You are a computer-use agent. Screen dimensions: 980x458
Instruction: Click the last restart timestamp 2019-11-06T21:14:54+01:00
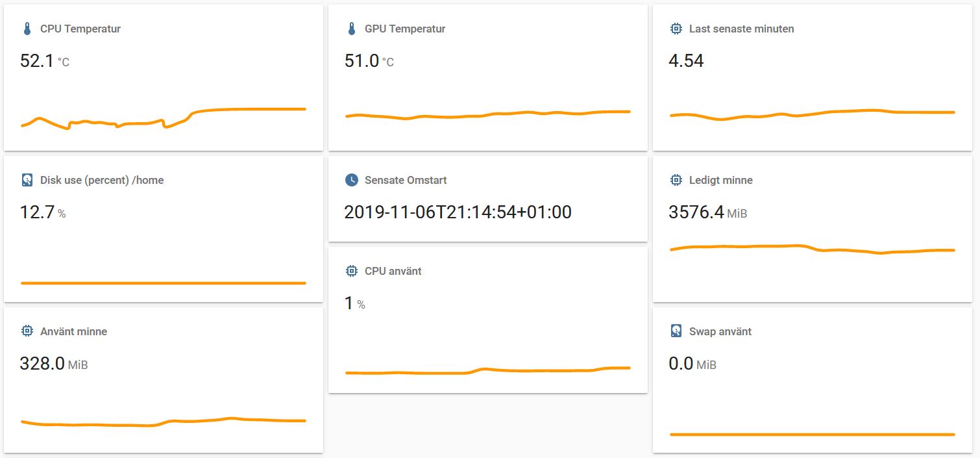[x=458, y=212]
